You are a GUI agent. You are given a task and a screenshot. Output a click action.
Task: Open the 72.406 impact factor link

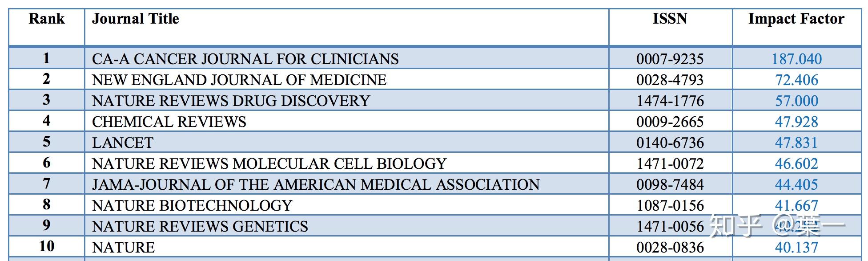[x=796, y=80]
